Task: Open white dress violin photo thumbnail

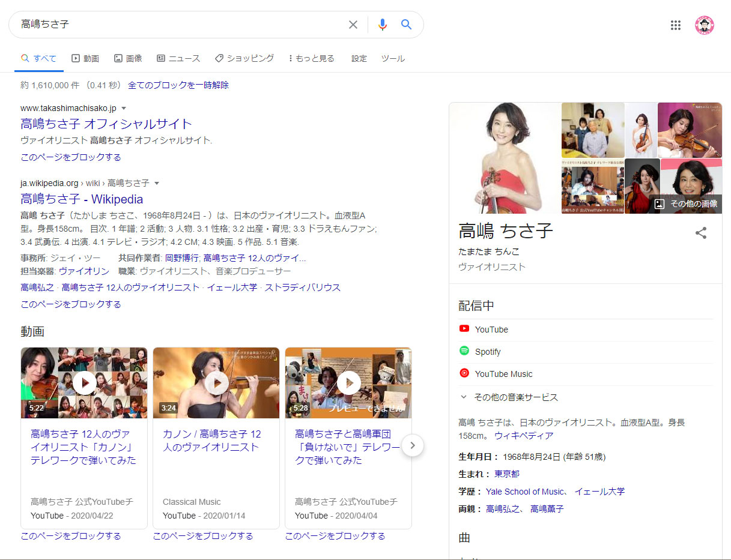Action: click(x=641, y=130)
